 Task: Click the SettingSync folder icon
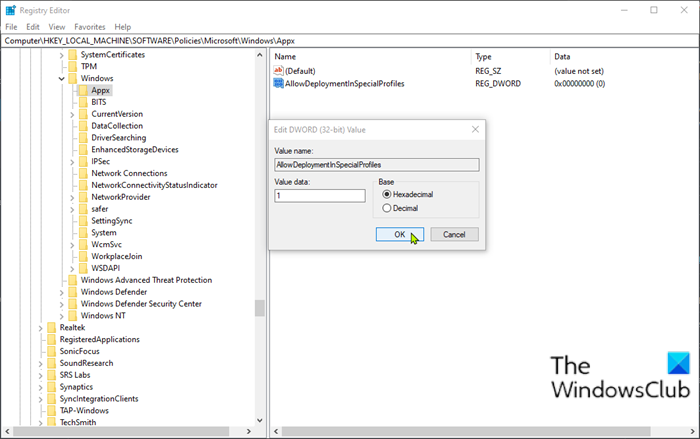tap(83, 221)
